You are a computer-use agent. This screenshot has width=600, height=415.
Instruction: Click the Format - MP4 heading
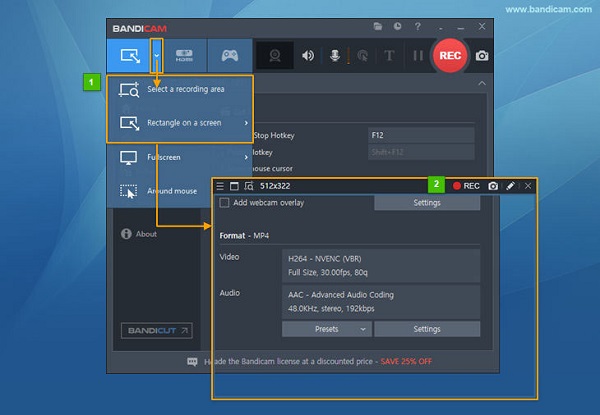244,236
